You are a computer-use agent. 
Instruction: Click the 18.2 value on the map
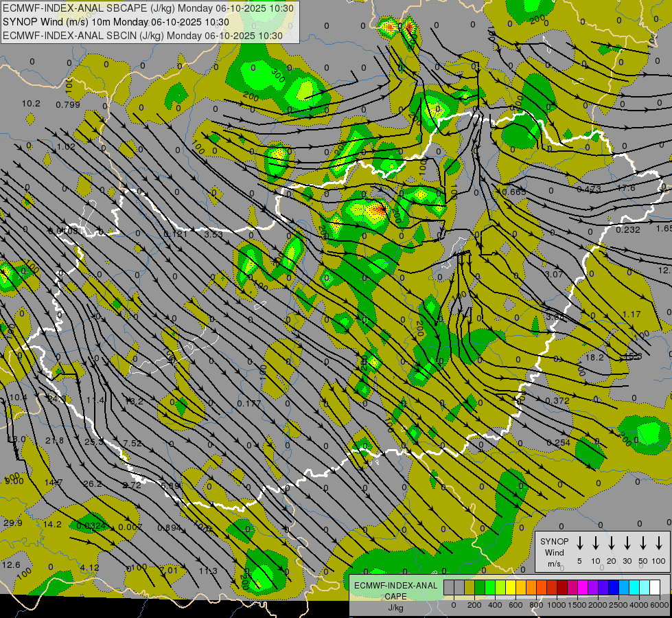[x=594, y=358]
